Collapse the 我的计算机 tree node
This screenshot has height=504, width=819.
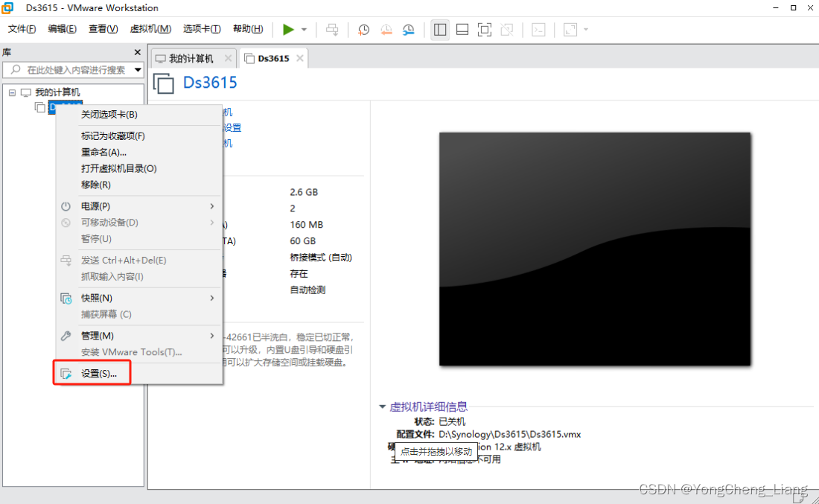click(12, 92)
